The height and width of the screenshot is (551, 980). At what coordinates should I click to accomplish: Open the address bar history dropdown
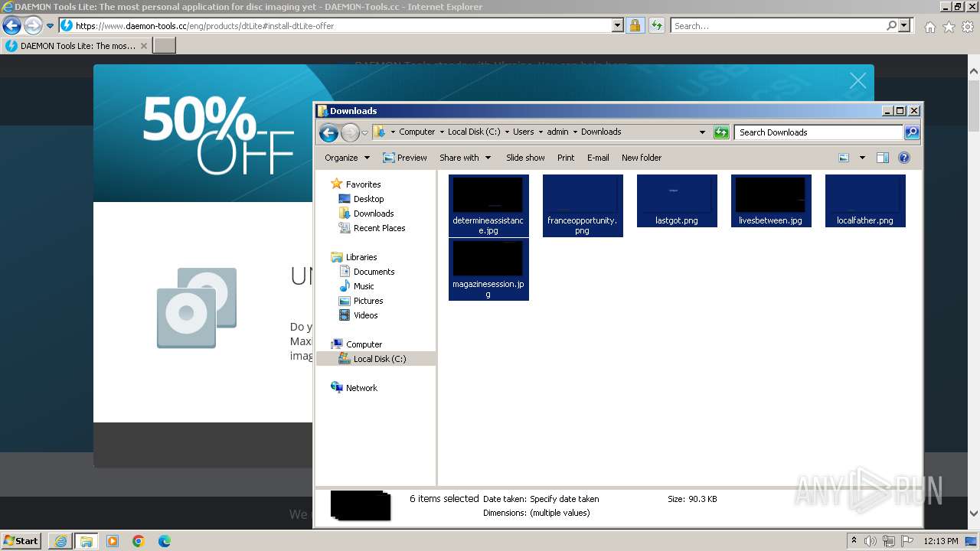click(702, 132)
